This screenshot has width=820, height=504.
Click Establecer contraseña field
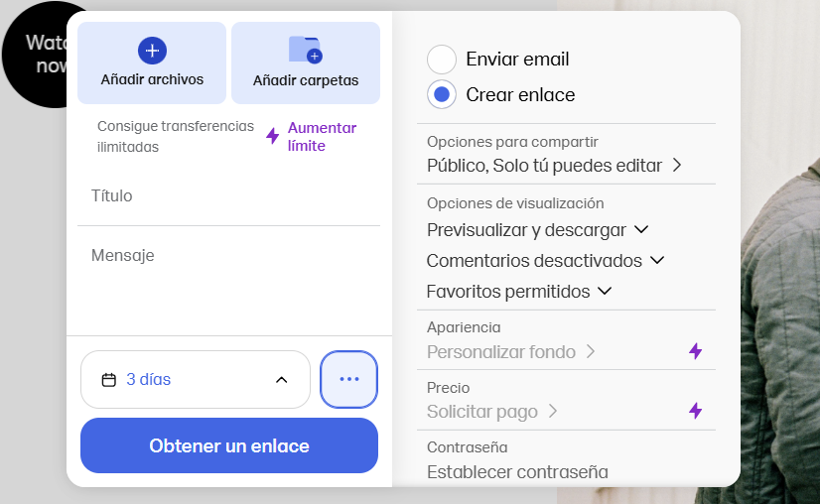tap(517, 472)
